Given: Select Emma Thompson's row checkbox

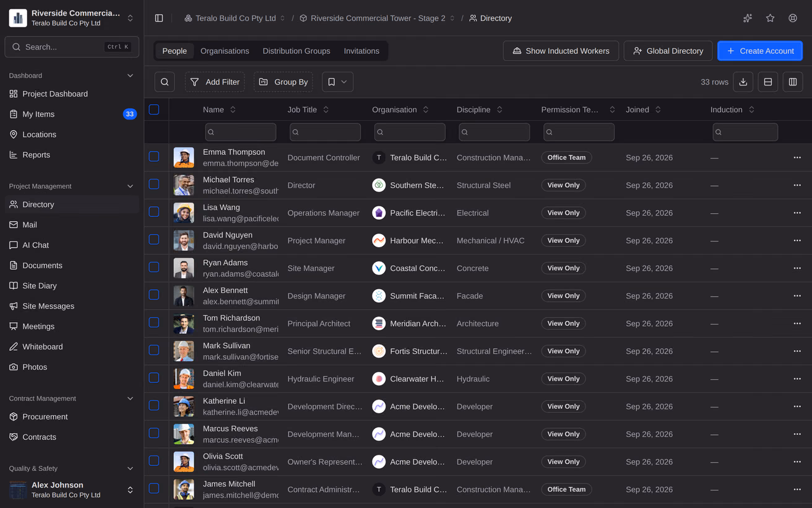Looking at the screenshot, I should point(154,157).
